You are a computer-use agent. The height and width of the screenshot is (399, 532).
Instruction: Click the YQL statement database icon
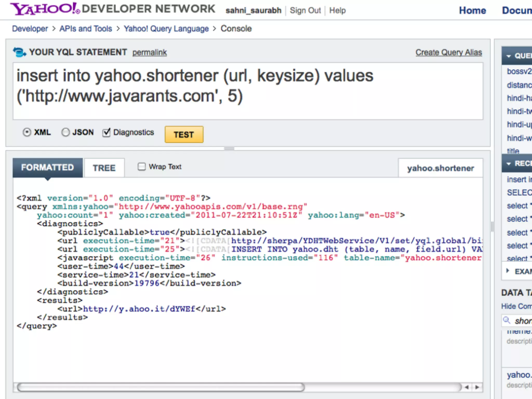(x=19, y=52)
